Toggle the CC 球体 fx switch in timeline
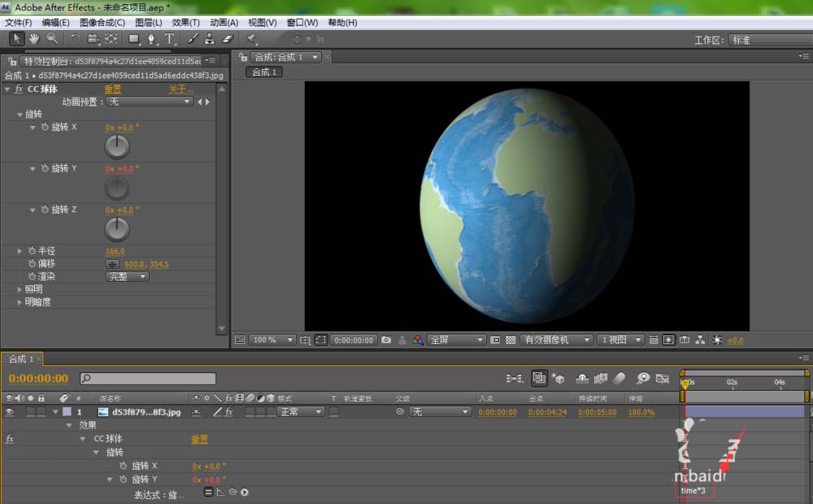 pyautogui.click(x=10, y=439)
